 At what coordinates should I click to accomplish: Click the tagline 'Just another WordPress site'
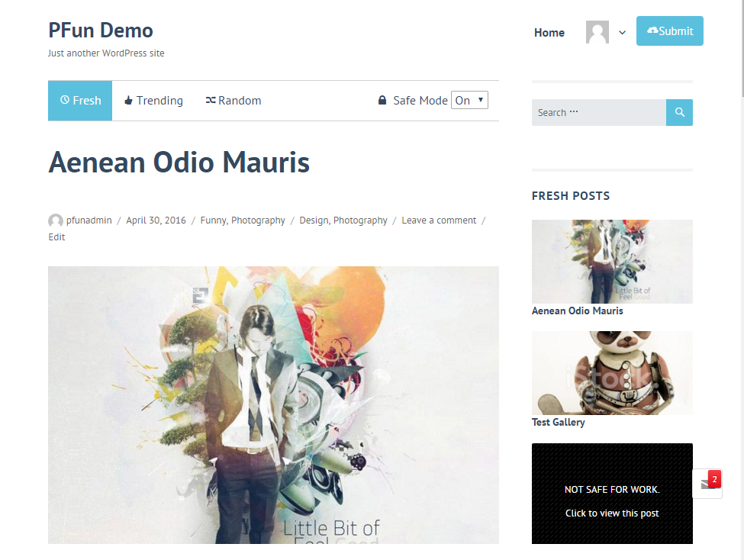coord(106,53)
